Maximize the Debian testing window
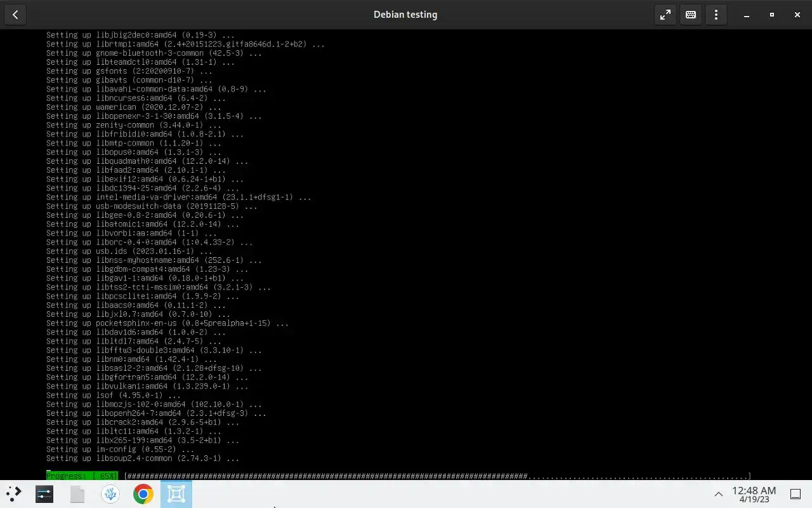 [772, 15]
